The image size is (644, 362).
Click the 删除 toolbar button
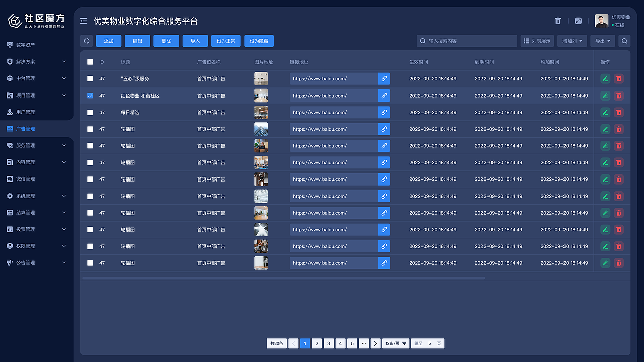(167, 41)
